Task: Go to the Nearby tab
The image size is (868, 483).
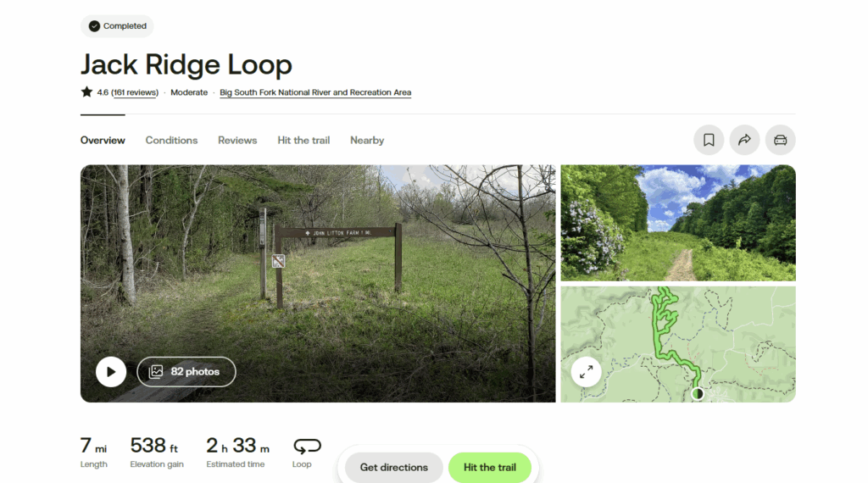Action: point(367,141)
